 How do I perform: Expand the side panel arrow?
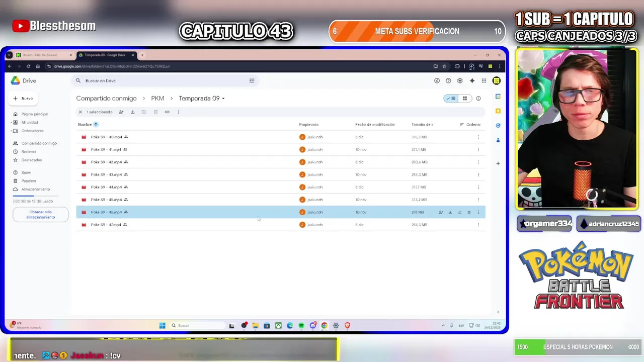[498, 312]
